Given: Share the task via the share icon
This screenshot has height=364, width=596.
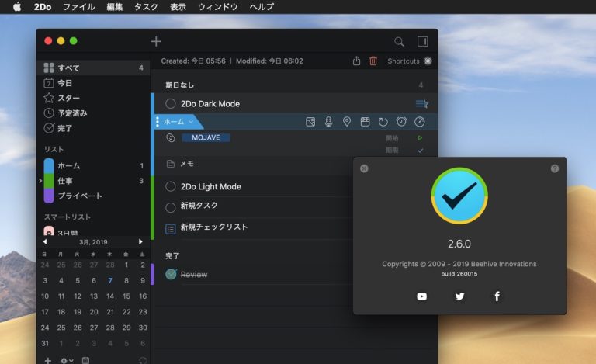Looking at the screenshot, I should coord(356,61).
